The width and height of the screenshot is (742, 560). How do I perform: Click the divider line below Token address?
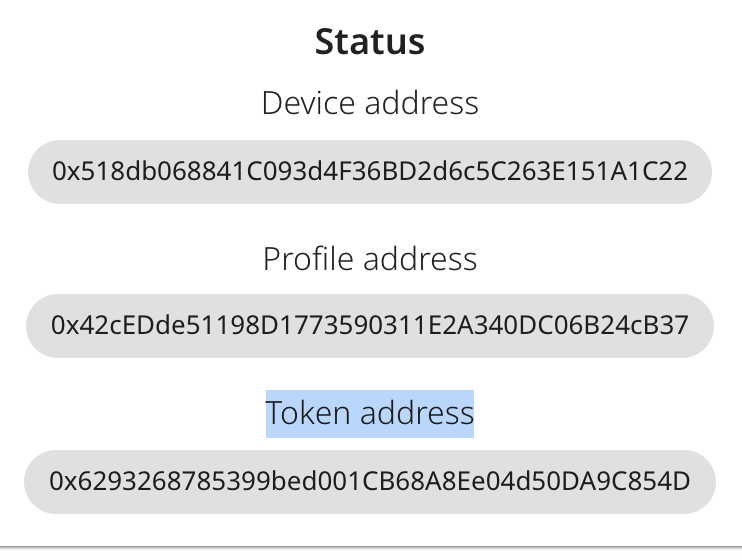pos(371,548)
